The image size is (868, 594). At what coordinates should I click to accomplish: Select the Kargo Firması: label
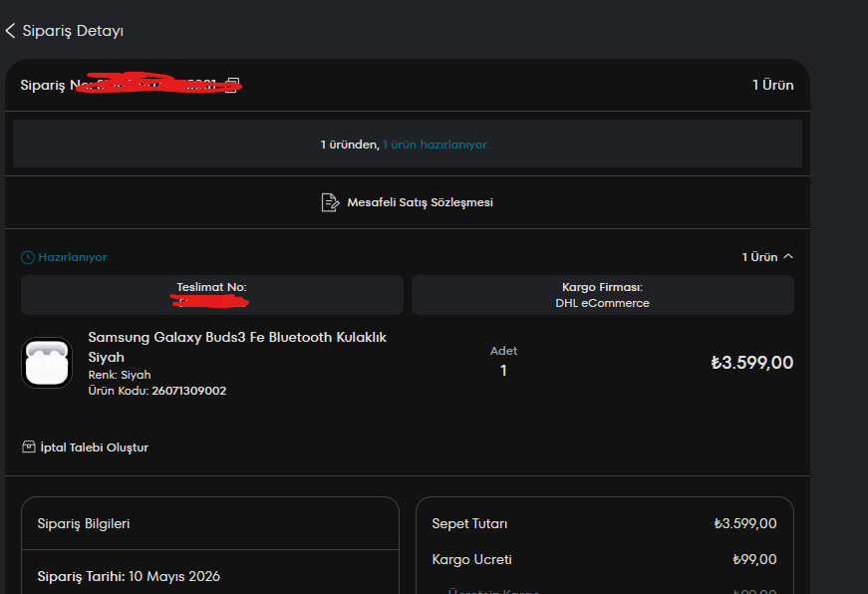coord(602,287)
